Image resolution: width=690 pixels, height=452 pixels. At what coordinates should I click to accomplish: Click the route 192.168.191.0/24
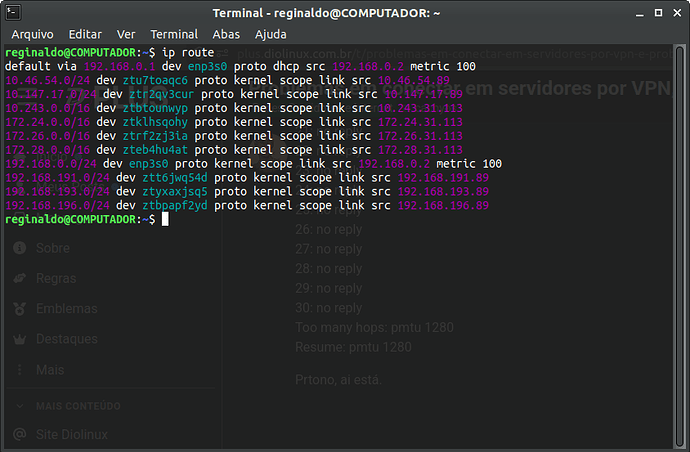coord(57,178)
